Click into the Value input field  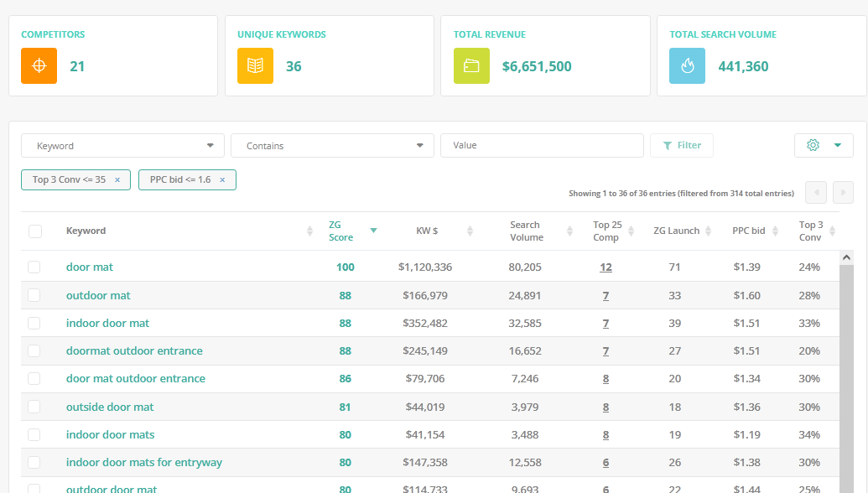pyautogui.click(x=542, y=146)
